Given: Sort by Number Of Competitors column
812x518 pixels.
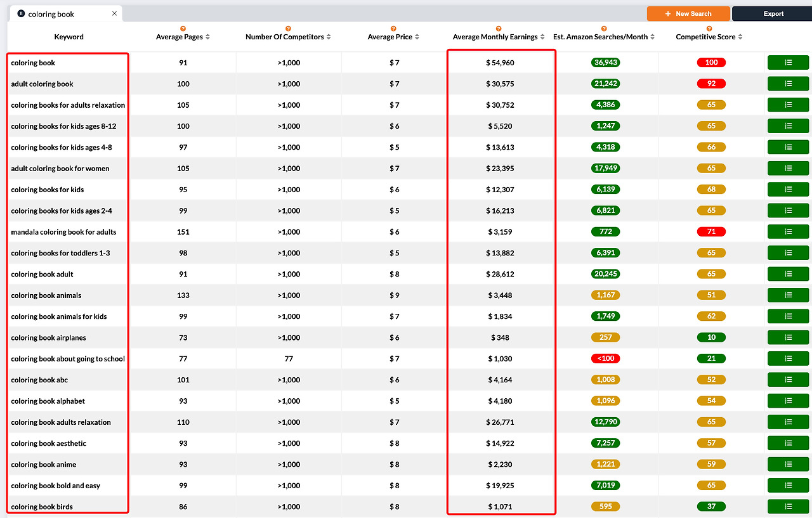Looking at the screenshot, I should point(330,37).
